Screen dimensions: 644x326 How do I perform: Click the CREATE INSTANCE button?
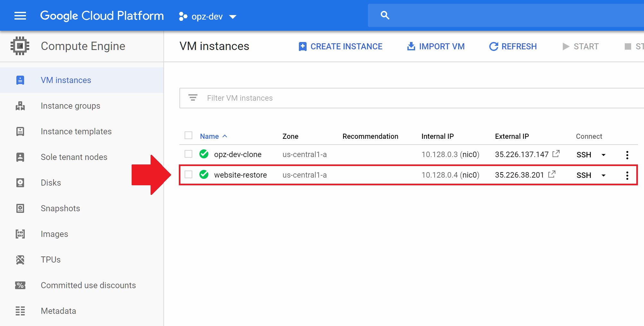pyautogui.click(x=340, y=46)
